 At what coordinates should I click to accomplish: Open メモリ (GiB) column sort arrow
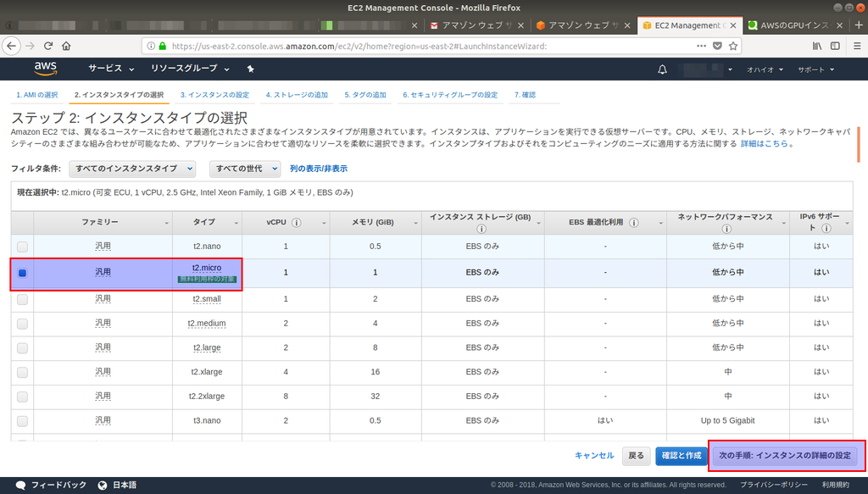415,223
